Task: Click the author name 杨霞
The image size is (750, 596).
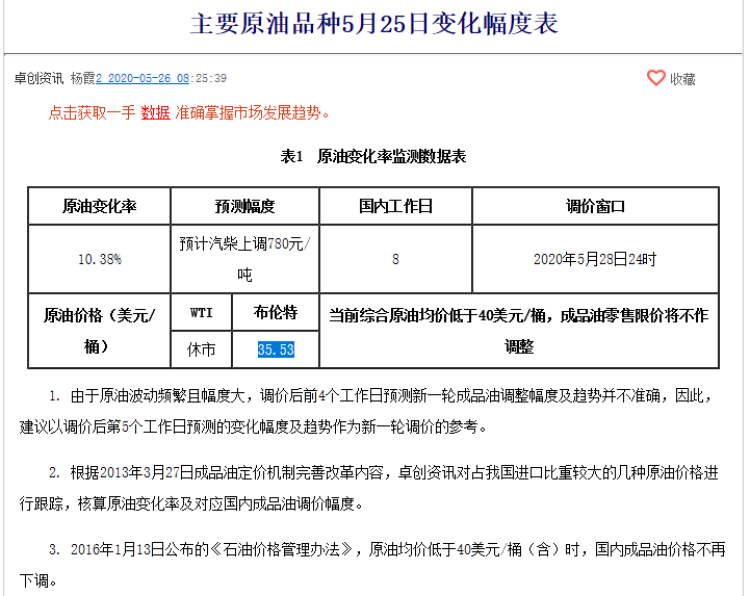Action: point(82,78)
